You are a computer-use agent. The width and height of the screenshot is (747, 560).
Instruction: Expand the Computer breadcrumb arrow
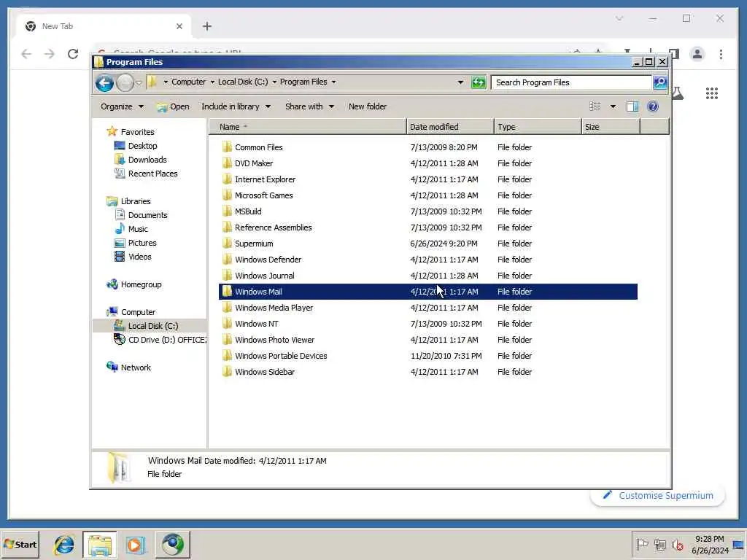tap(212, 82)
